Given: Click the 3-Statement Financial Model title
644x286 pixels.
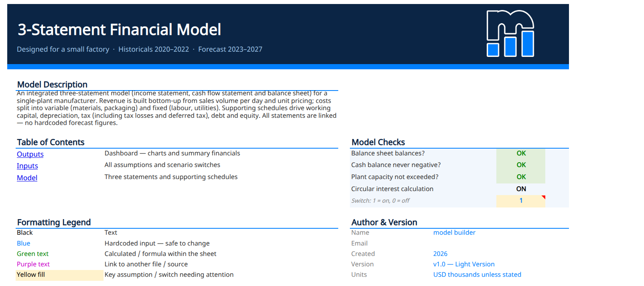Looking at the screenshot, I should tap(119, 30).
